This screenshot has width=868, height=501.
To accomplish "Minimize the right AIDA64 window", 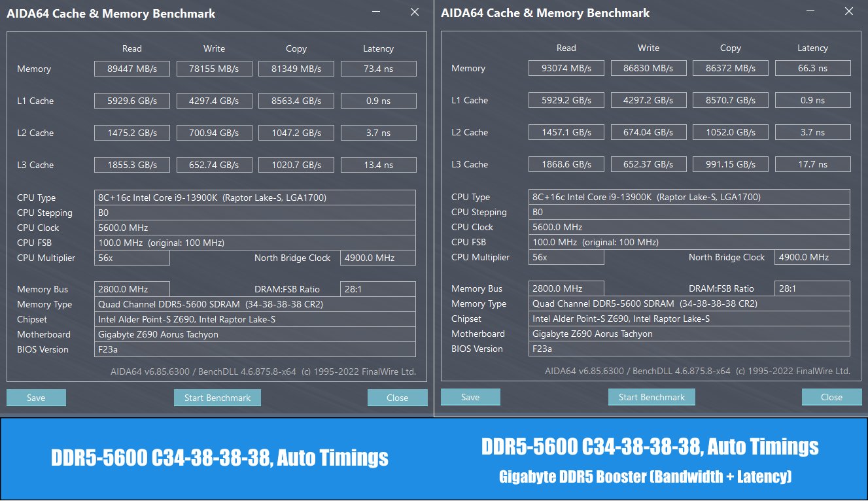I will (810, 12).
